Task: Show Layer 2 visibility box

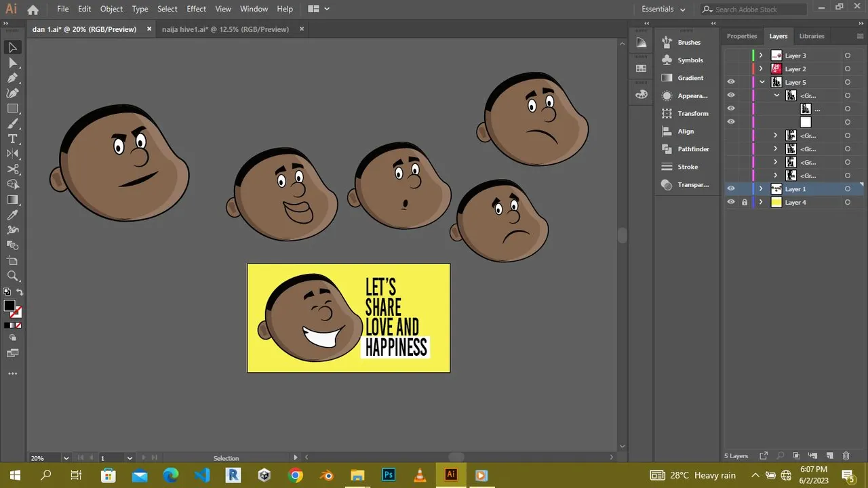Action: pos(731,68)
